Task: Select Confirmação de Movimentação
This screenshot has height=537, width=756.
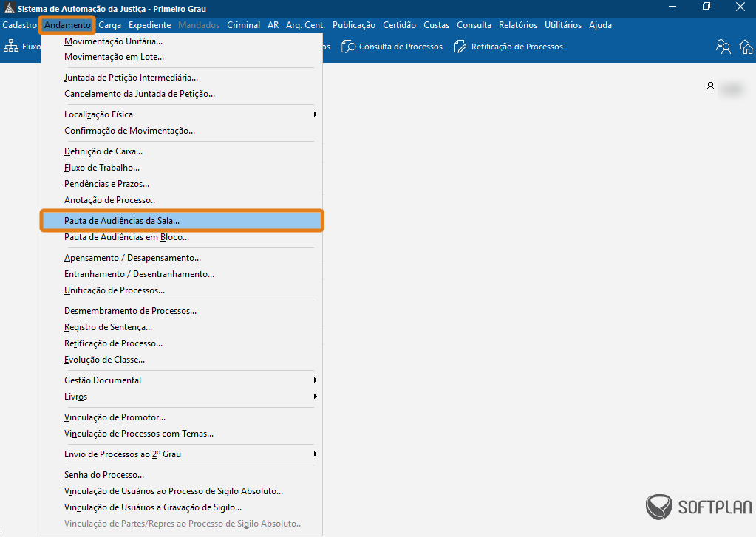Action: point(182,131)
